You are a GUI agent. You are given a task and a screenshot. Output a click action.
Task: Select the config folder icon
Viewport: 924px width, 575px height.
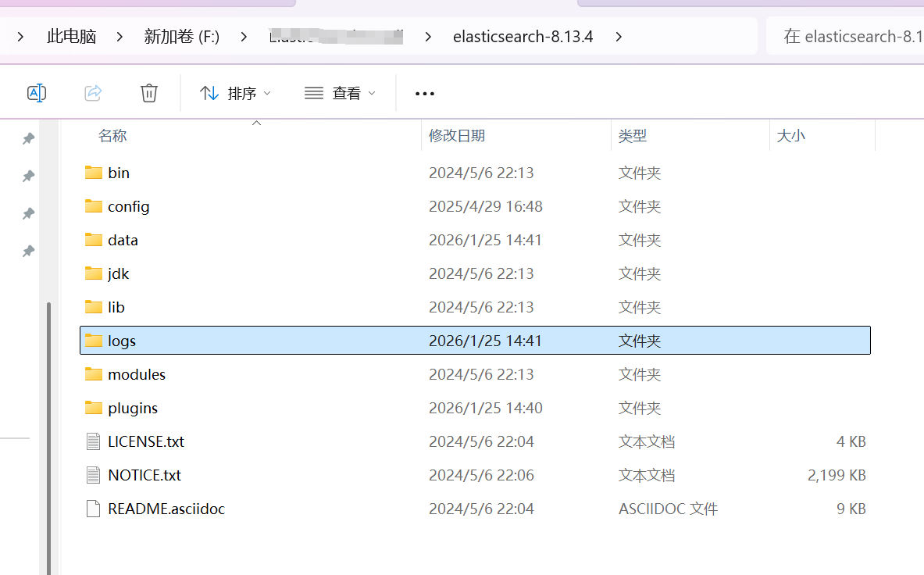click(93, 206)
